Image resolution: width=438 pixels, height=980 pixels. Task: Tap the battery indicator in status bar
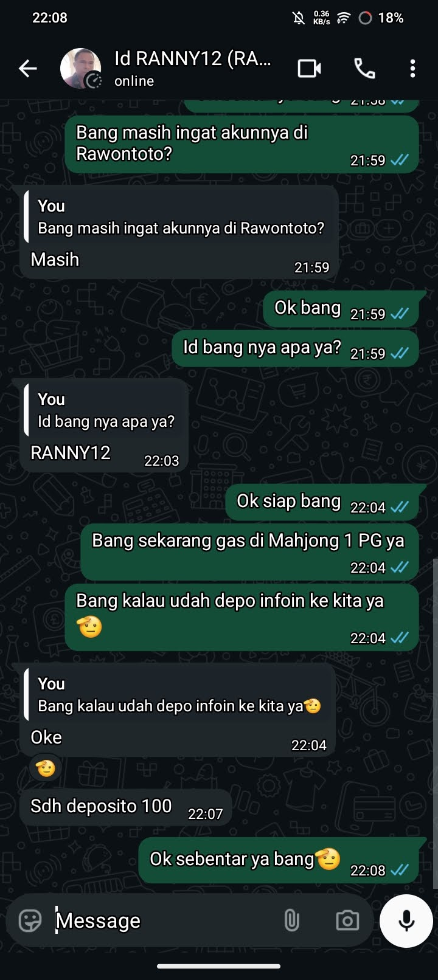381,18
